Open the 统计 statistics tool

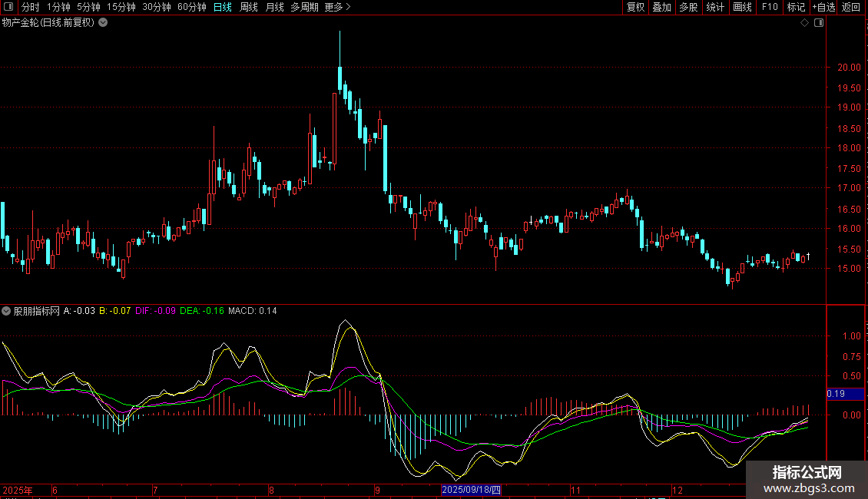(x=715, y=7)
